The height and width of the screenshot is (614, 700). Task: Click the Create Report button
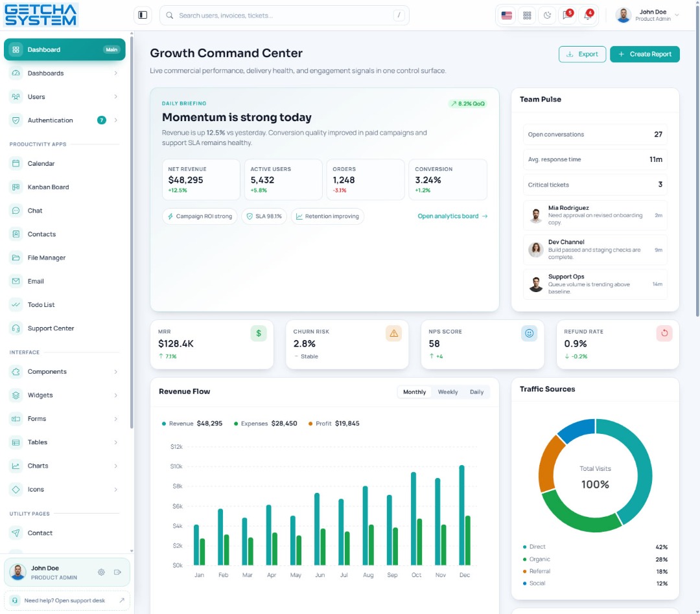coord(645,54)
